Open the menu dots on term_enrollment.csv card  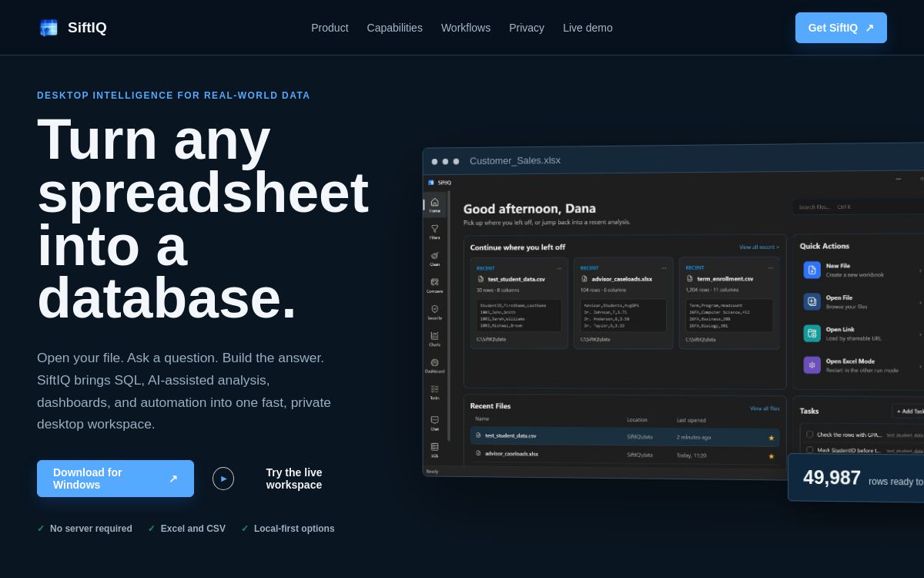771,268
